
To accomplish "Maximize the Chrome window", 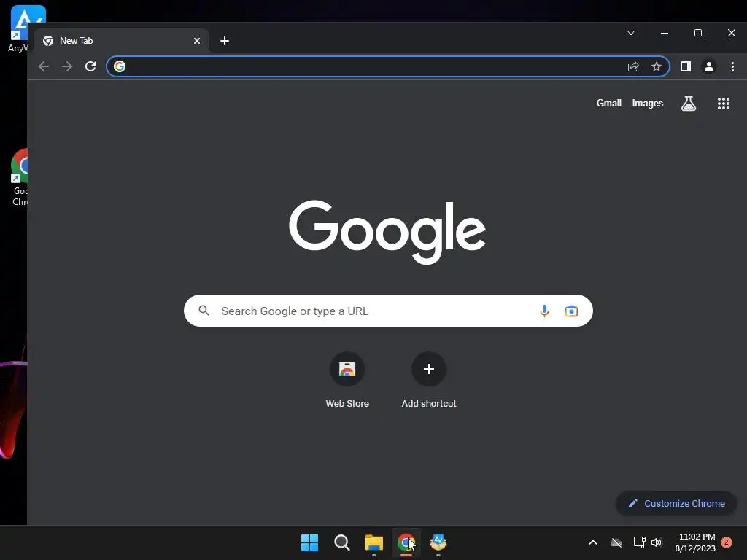I will [x=698, y=33].
